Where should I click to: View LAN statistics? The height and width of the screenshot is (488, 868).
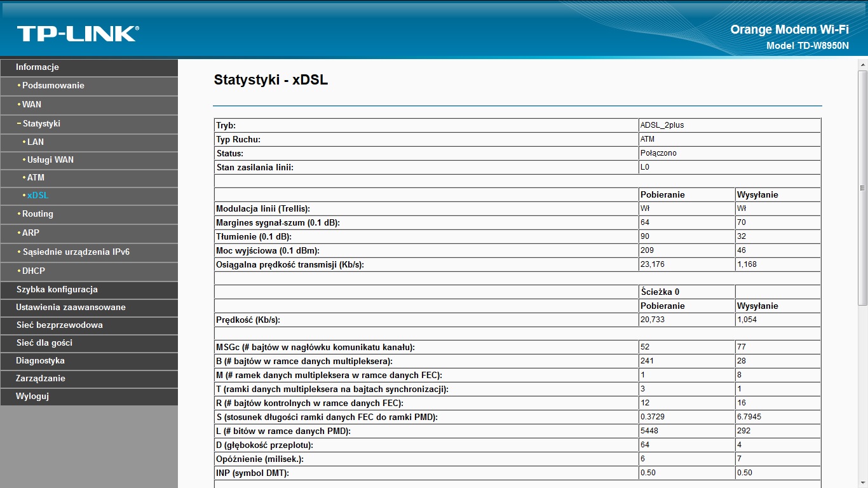point(89,142)
